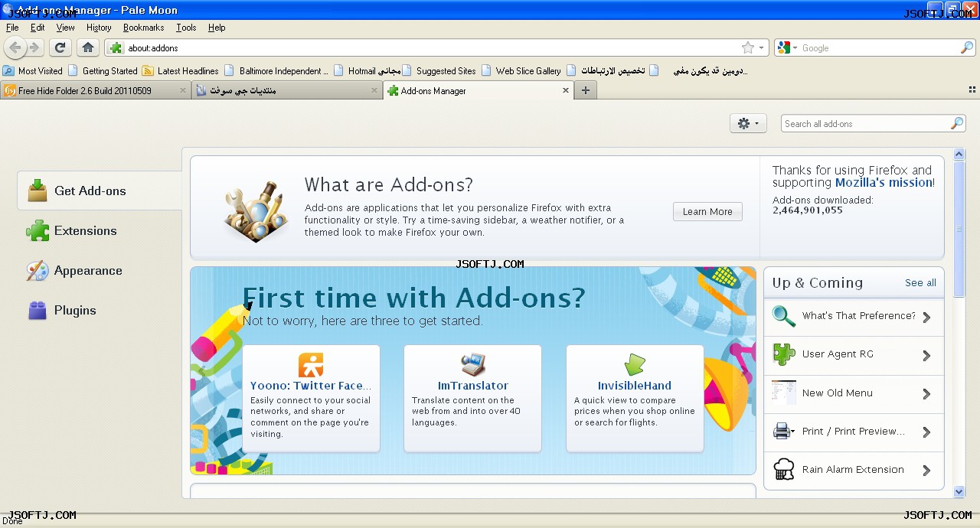
Task: Open the History menu
Action: click(x=99, y=28)
